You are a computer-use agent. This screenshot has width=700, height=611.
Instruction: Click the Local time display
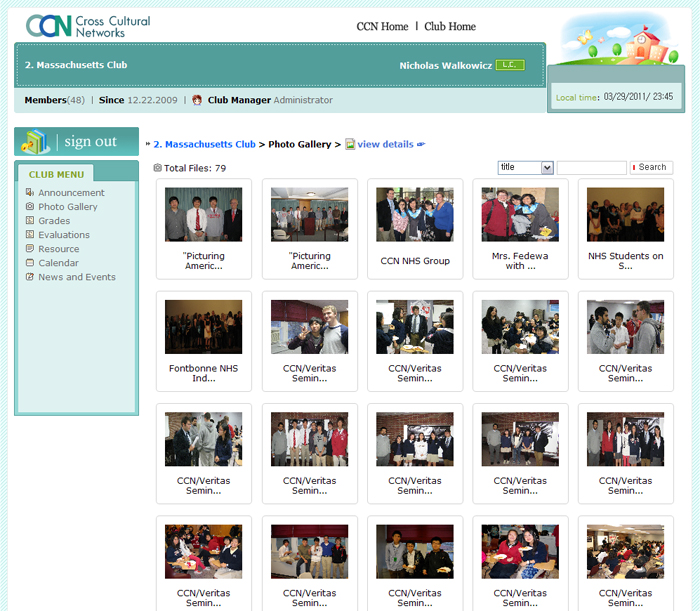(614, 97)
